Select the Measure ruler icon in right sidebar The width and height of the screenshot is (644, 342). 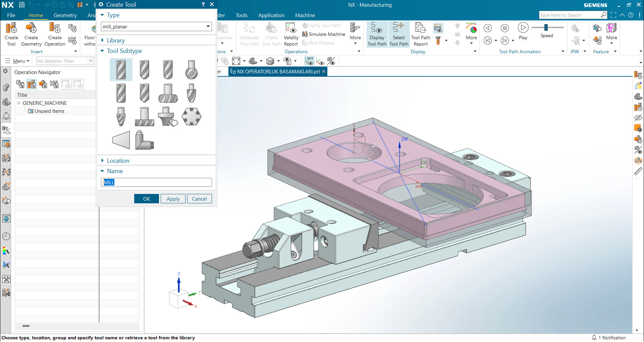point(638,171)
